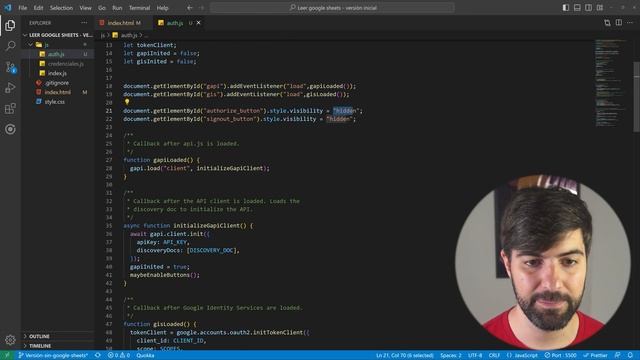Go back using the navigation arrow
Image resolution: width=640 pixels, height=360 pixels.
click(190, 8)
